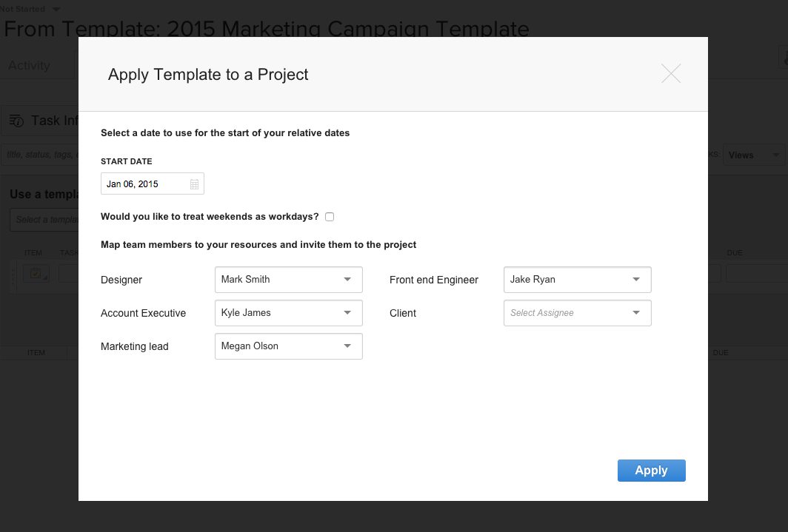Switch to the Activity tab
788x532 pixels.
click(x=29, y=65)
